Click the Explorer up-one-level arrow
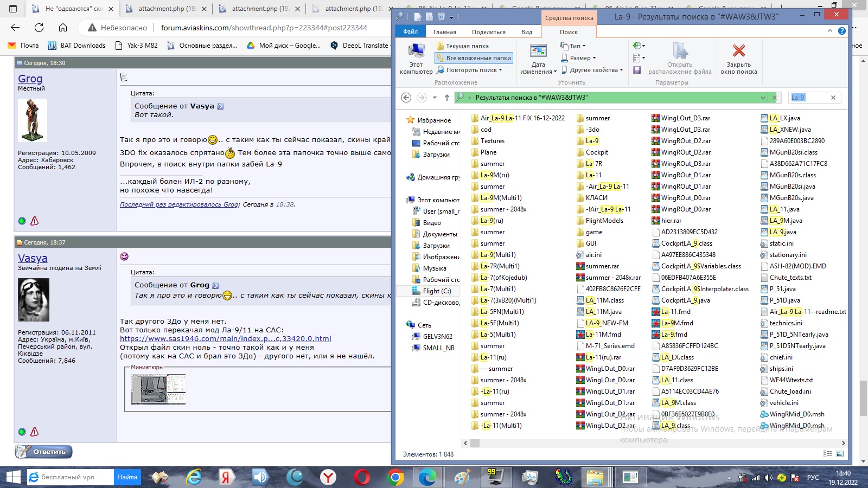The height and width of the screenshot is (488, 868). [x=446, y=98]
